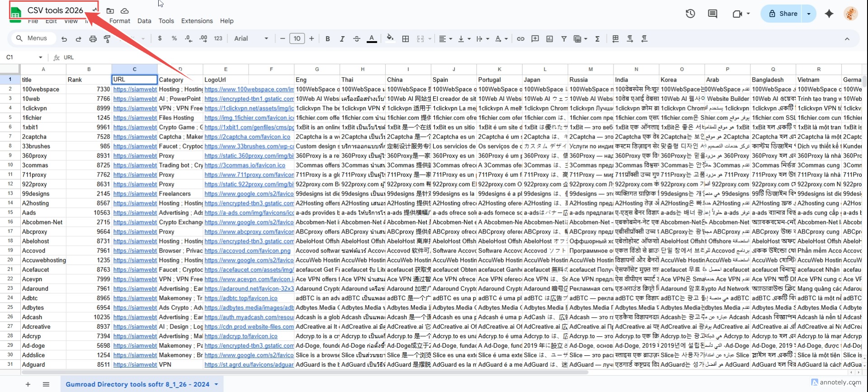Click the Share button
This screenshot has width=868, height=392.
pos(783,14)
